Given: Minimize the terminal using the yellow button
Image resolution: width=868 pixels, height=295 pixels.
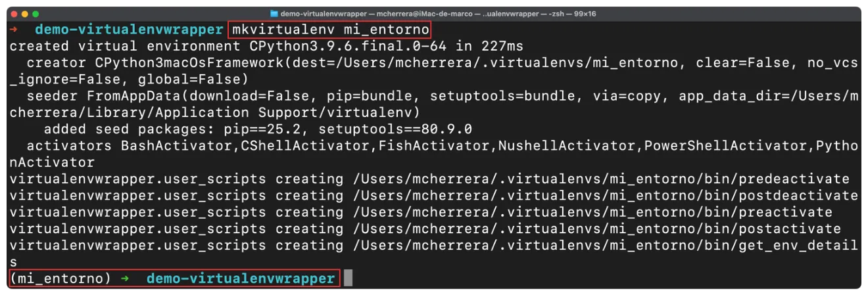Looking at the screenshot, I should [x=25, y=14].
